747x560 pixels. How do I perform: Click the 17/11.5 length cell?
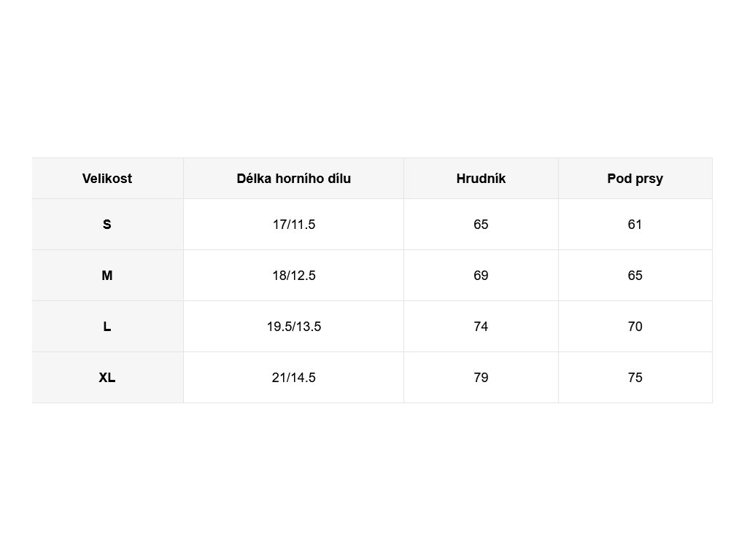click(293, 225)
